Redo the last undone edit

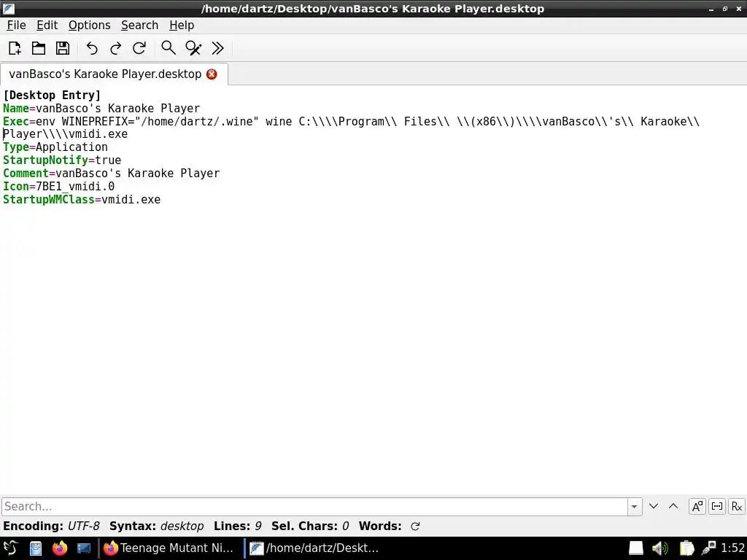point(116,48)
